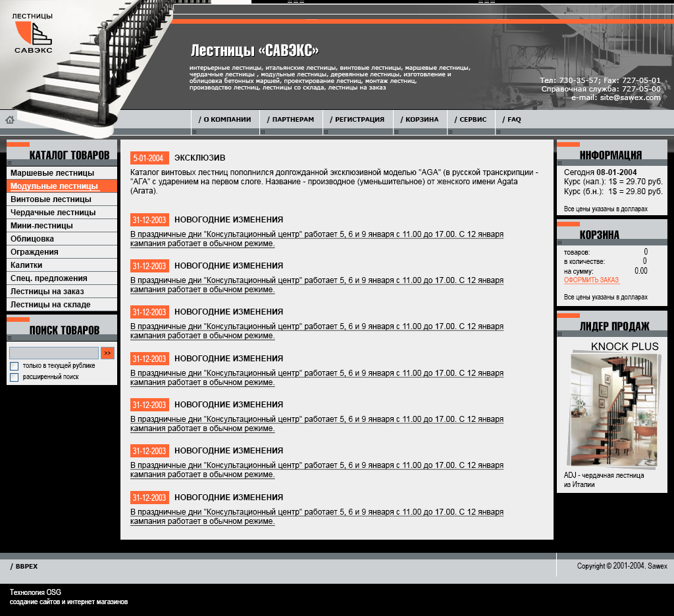Image resolution: width=674 pixels, height=616 pixels.
Task: Open the 'О КОМПАНИИ' menu item
Action: [225, 120]
